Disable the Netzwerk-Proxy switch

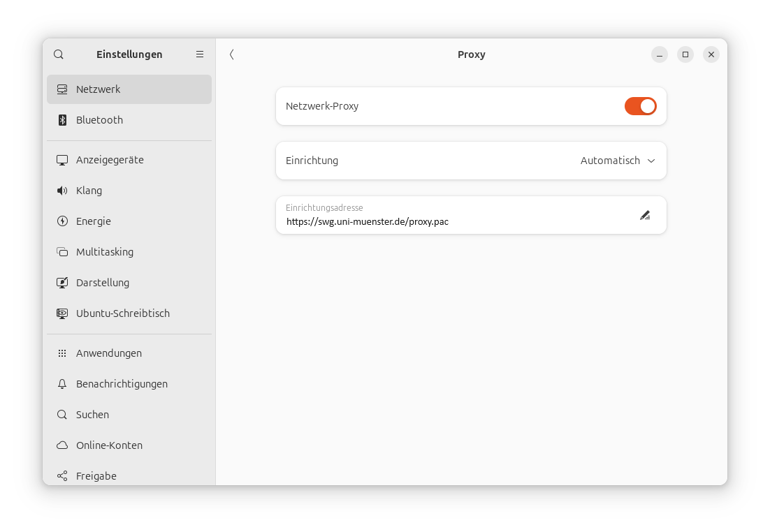[x=640, y=106]
